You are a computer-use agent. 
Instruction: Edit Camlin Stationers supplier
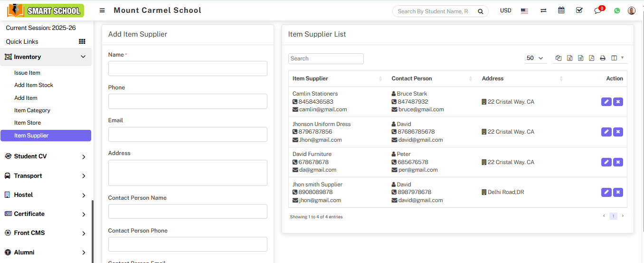click(x=606, y=102)
